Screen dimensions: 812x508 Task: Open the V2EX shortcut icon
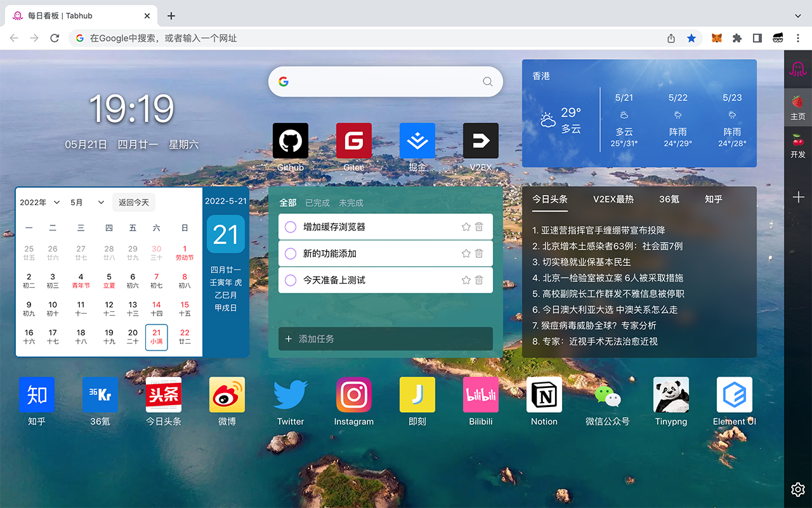pos(480,140)
